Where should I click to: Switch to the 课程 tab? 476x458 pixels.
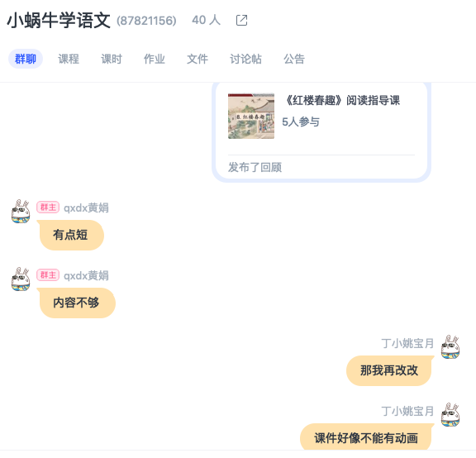69,59
